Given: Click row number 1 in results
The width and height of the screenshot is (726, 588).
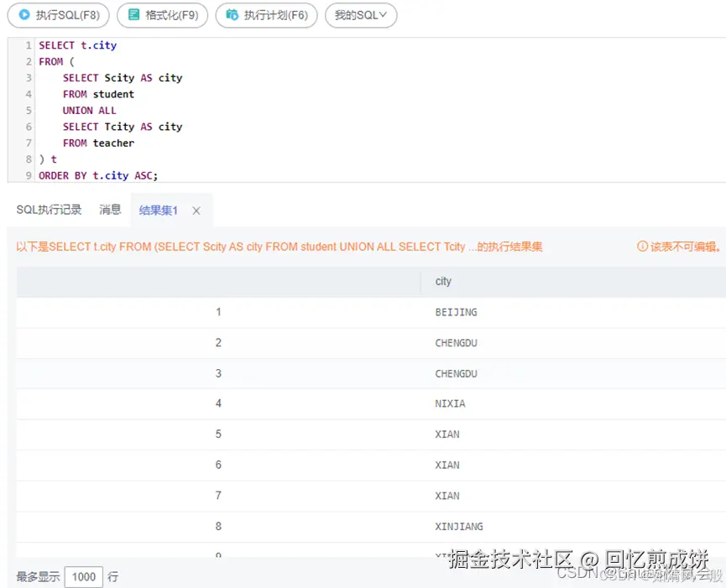Looking at the screenshot, I should click(x=218, y=312).
